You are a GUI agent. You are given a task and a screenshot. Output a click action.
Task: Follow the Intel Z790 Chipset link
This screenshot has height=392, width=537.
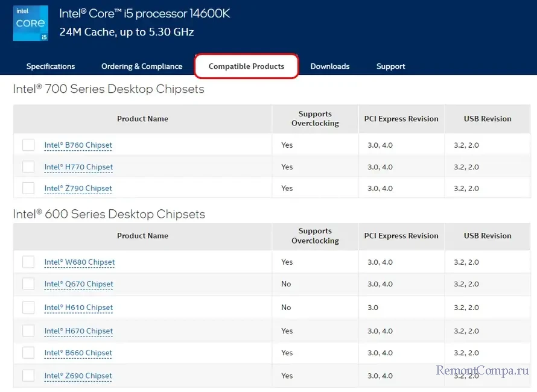(x=78, y=189)
